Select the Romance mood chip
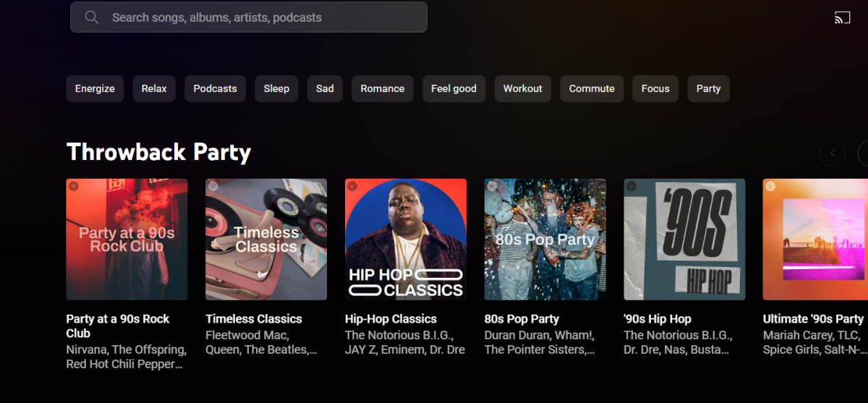 382,88
